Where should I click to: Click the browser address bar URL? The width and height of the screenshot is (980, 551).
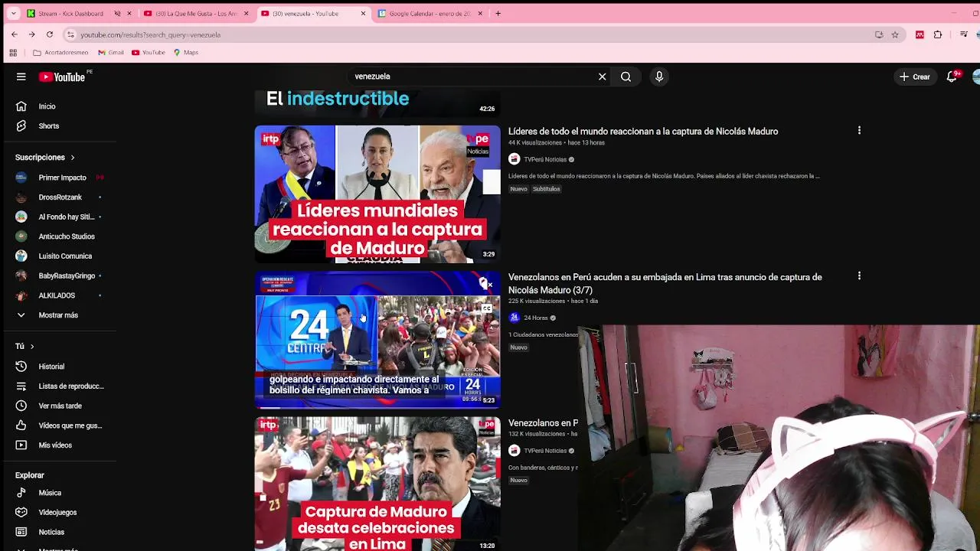click(x=150, y=34)
